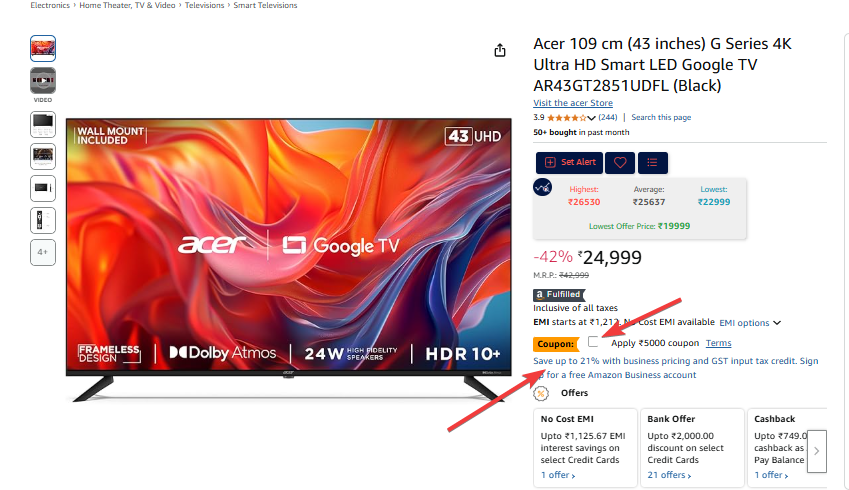Tick the Apply ₹5000 coupon checkbox
Viewport: 849px width, 490px height.
click(593, 342)
